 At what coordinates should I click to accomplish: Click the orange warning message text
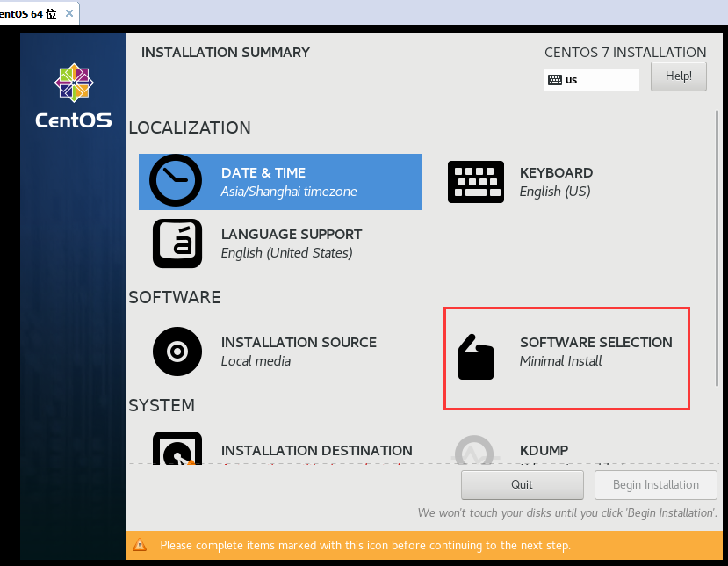pos(365,545)
